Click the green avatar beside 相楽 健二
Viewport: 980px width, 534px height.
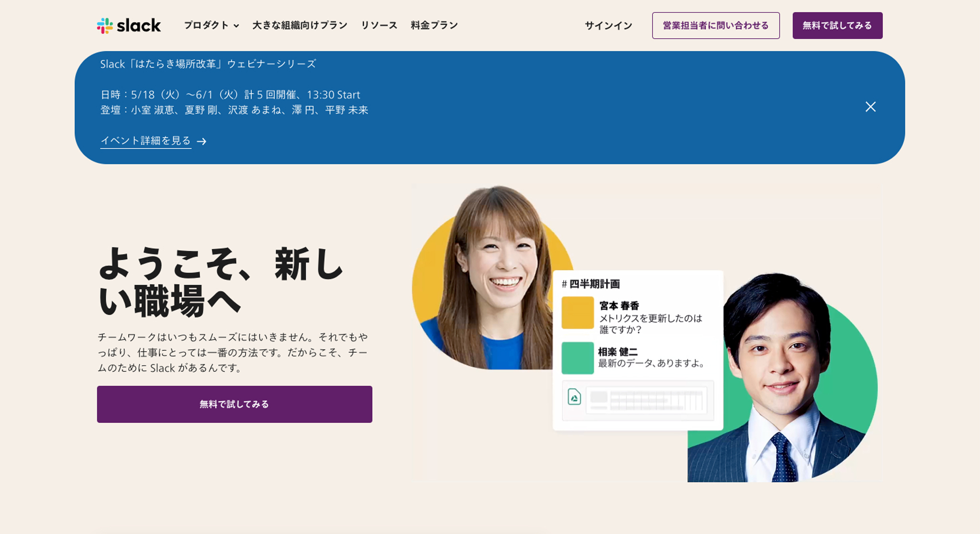click(x=578, y=358)
